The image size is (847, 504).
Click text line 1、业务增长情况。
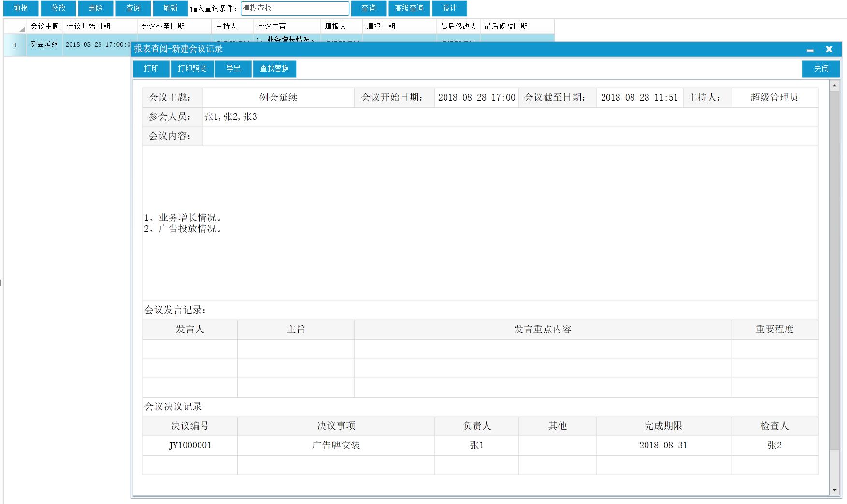[184, 218]
